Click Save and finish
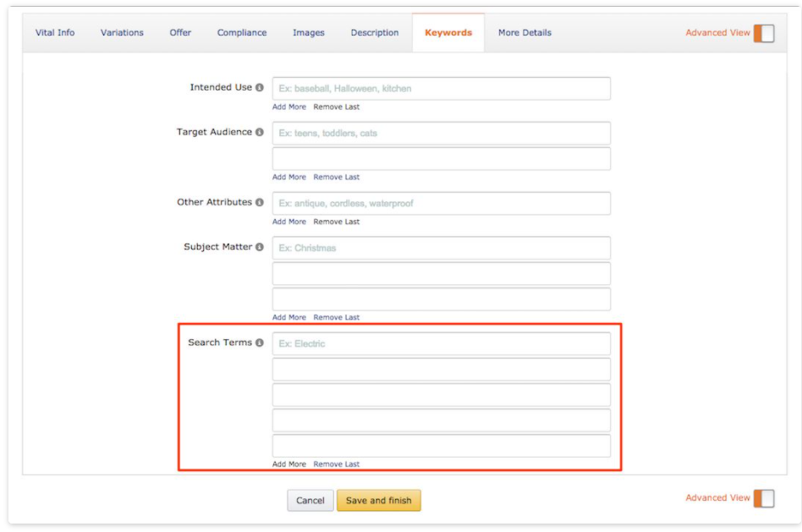This screenshot has height=532, width=802. pos(378,501)
